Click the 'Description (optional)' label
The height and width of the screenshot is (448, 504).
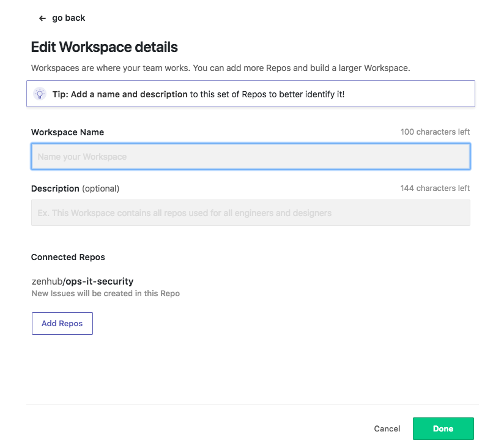tap(75, 189)
